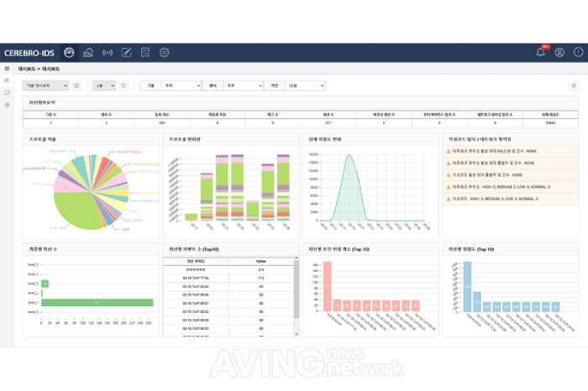Expand the group filter dropdown

[x=181, y=86]
